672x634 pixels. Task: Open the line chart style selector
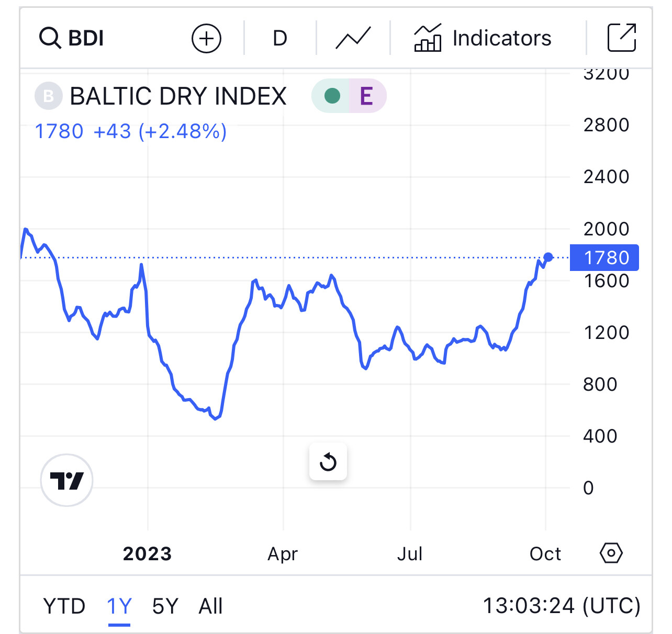click(353, 38)
